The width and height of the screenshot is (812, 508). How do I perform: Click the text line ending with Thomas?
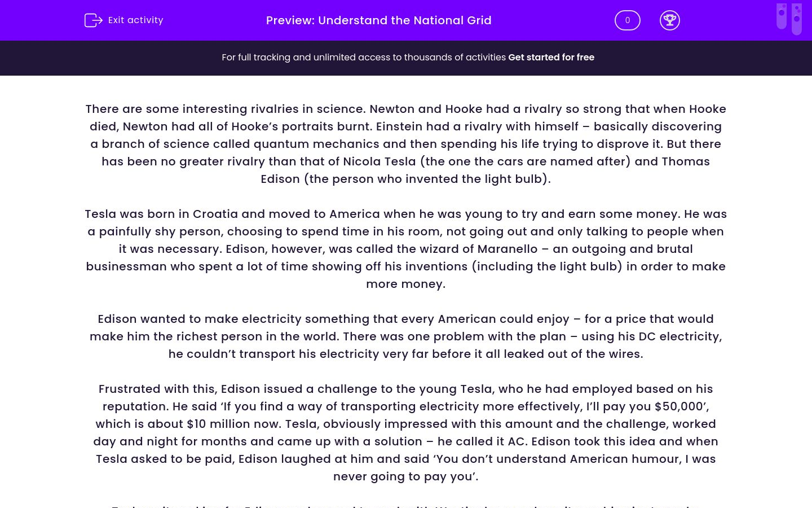coord(405,161)
